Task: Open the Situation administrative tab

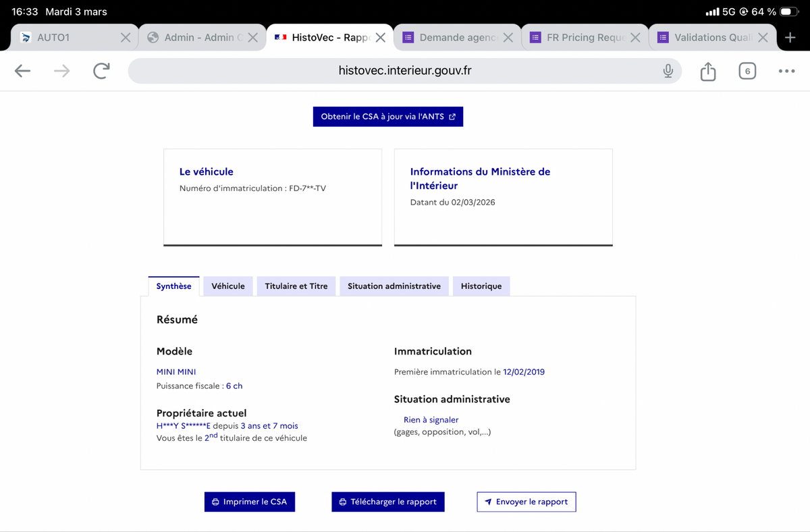Action: point(394,286)
